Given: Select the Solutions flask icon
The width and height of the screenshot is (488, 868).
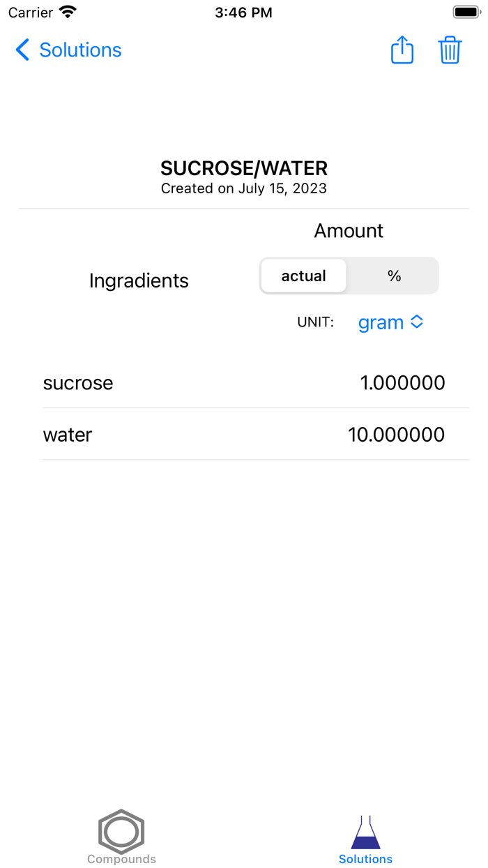Looking at the screenshot, I should pos(365,828).
